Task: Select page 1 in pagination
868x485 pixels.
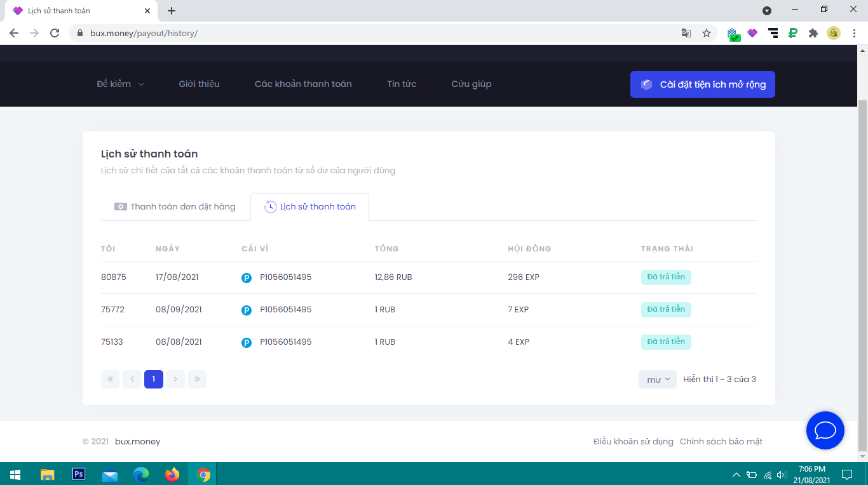Action: click(154, 380)
